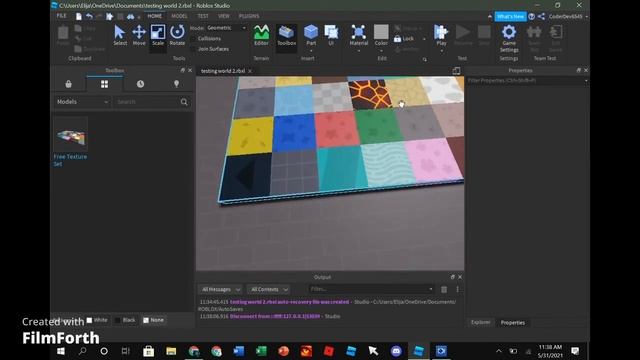640x360 pixels.
Task: Clear output with trash icon
Action: pyautogui.click(x=444, y=289)
